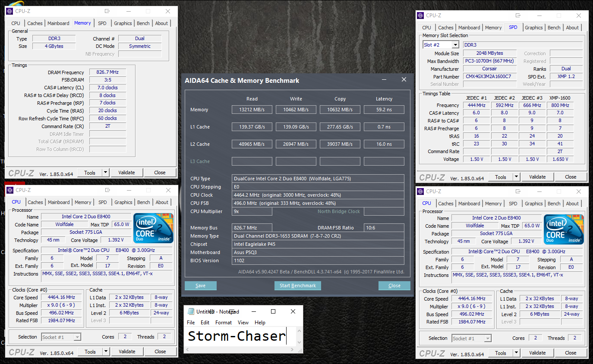Open the Format menu in Notepad

coord(224,323)
